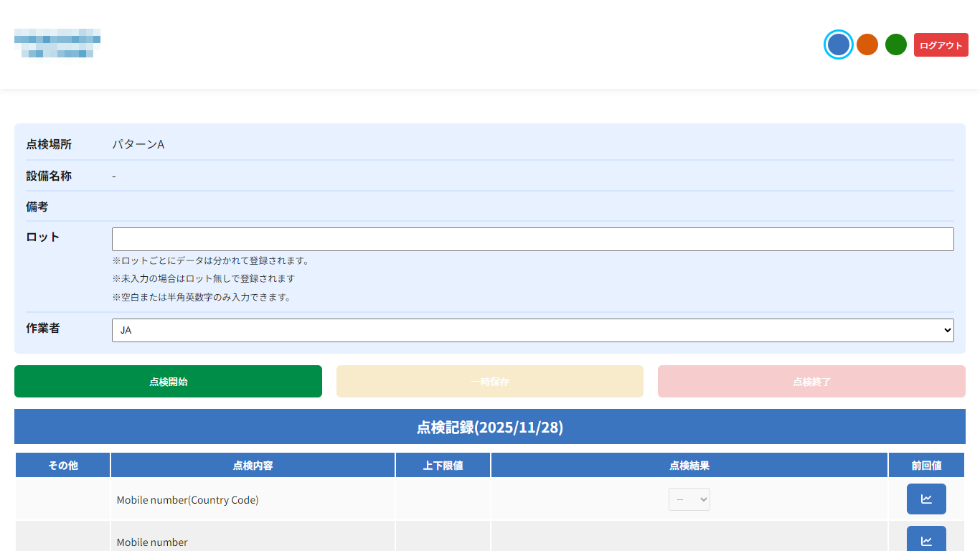Select the green circle theme color
This screenshot has height=551, width=980.
[896, 44]
